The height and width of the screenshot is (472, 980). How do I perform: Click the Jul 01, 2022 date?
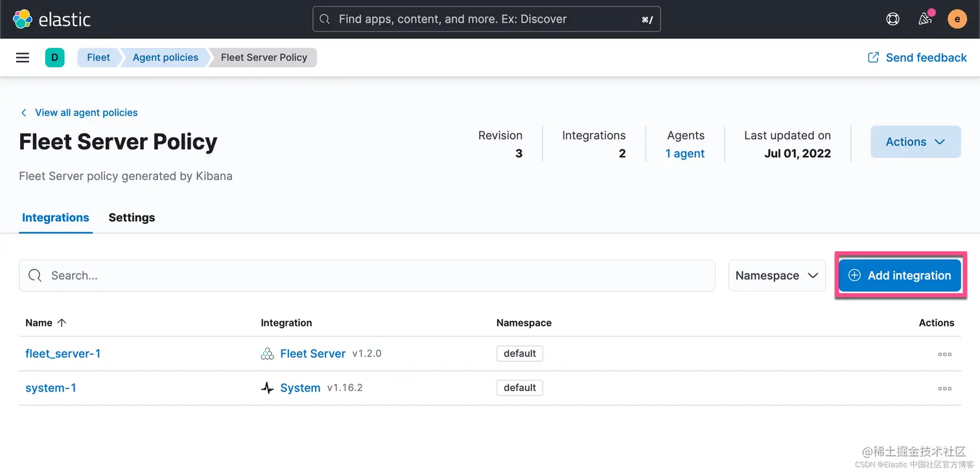coord(797,154)
